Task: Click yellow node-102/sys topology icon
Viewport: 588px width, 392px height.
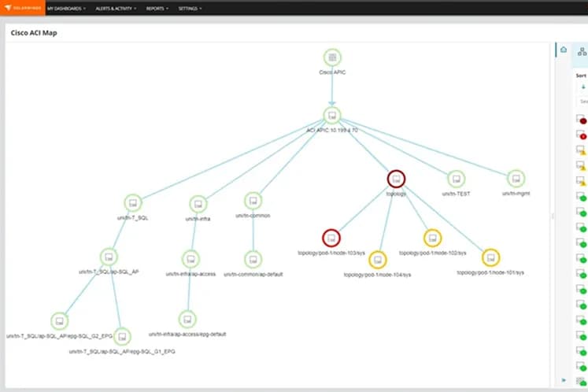Action: (432, 238)
